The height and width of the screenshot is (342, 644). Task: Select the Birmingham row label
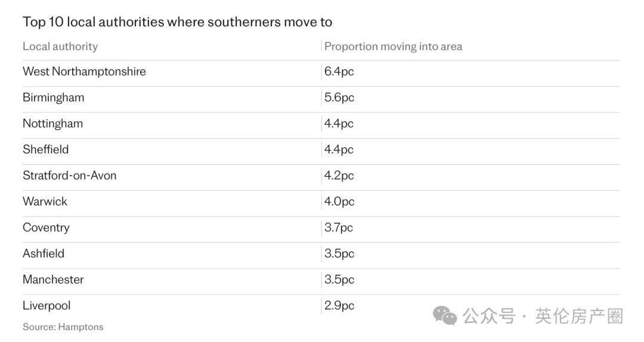(54, 98)
